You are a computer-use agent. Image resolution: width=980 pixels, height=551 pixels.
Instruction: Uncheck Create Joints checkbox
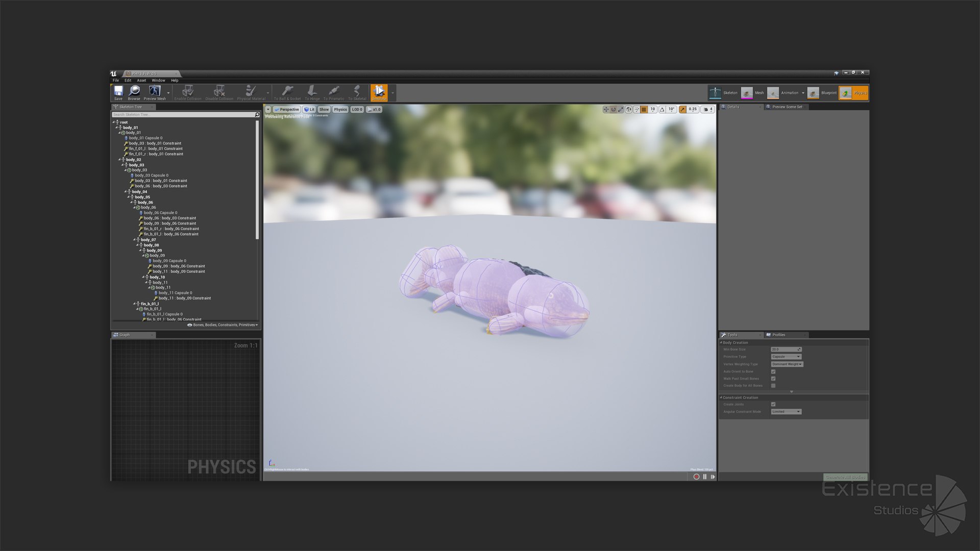click(x=773, y=404)
